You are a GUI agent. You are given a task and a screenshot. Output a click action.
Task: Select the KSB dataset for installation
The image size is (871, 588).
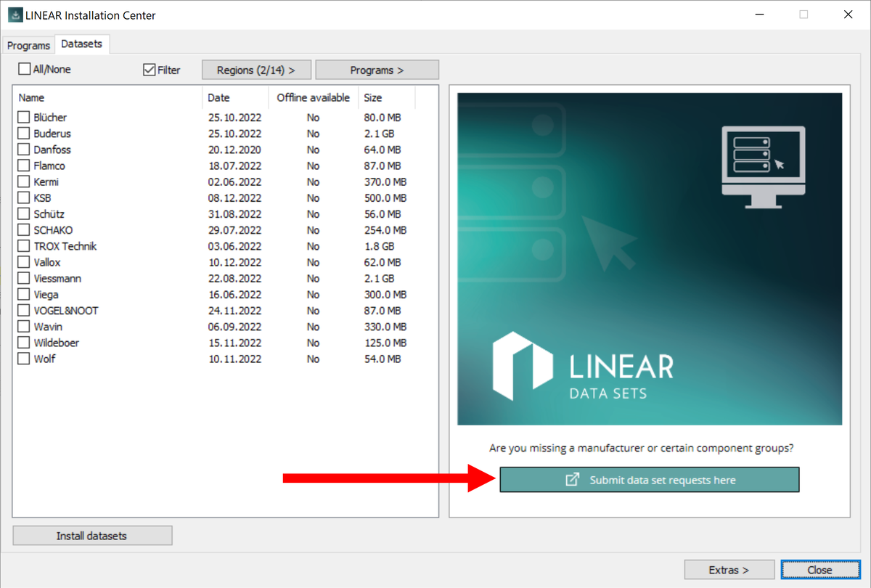[23, 197]
